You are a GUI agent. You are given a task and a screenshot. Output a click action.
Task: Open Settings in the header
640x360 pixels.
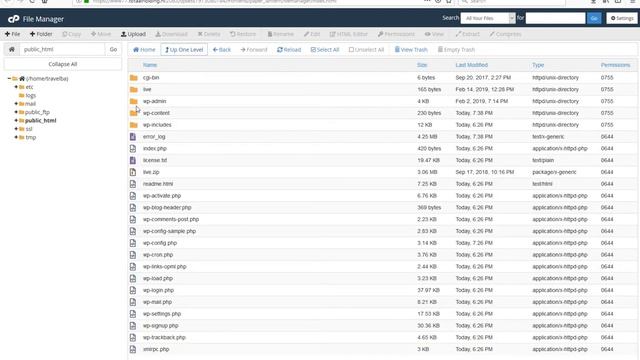[x=622, y=18]
